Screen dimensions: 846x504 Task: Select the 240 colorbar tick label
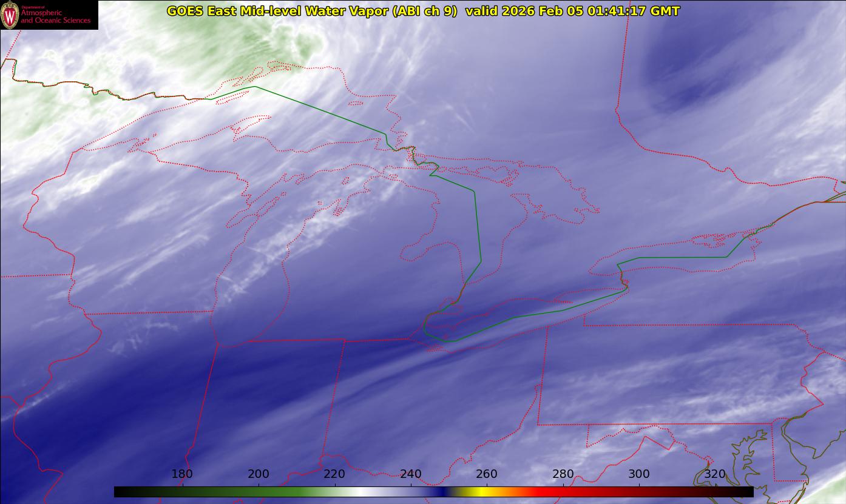pos(411,474)
